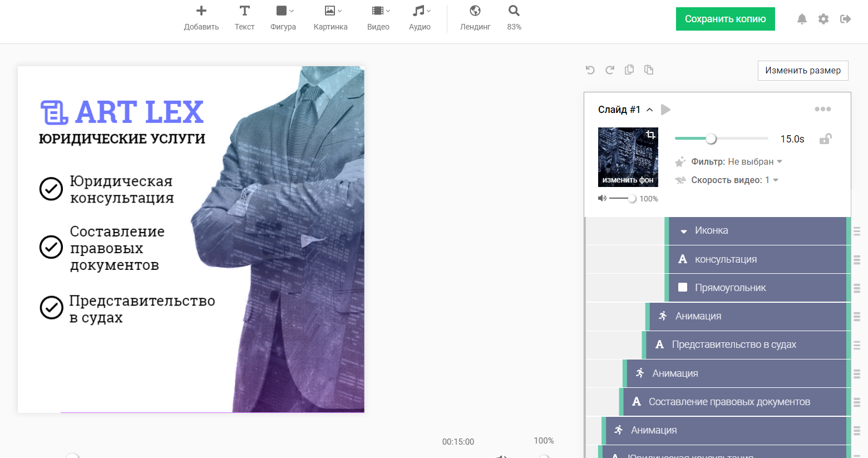Click the изменить фон thumbnail

628,157
